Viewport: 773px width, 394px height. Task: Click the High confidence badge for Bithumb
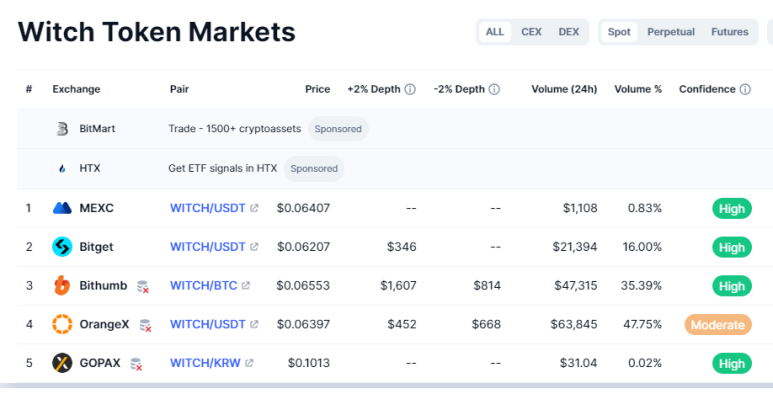[x=732, y=286]
